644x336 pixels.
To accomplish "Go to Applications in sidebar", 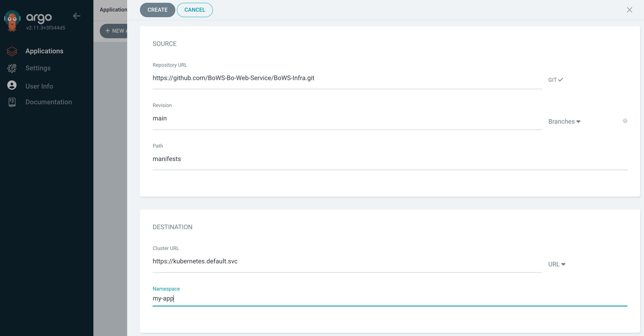I will [x=44, y=51].
